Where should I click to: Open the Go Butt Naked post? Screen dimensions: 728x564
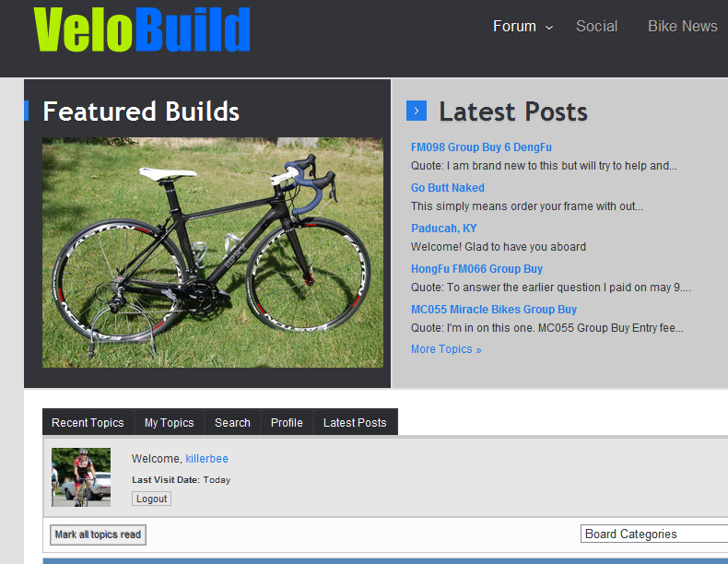tap(448, 187)
